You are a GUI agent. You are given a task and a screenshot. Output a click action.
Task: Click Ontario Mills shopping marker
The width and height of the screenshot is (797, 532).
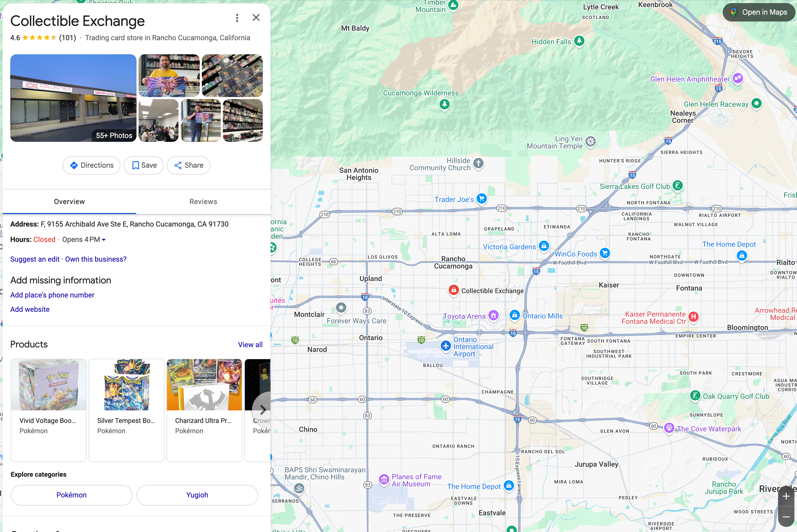point(515,315)
